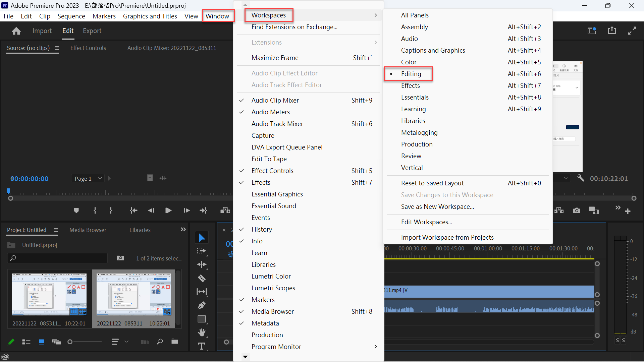Image resolution: width=644 pixels, height=362 pixels.
Task: Switch Project panel to list view
Action: pyautogui.click(x=26, y=342)
